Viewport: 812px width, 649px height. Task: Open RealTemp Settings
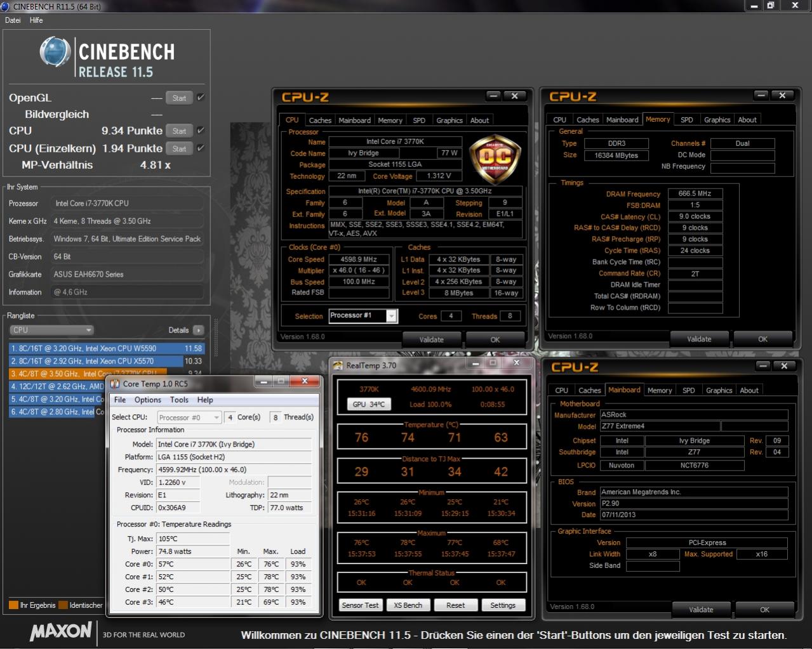click(x=503, y=605)
